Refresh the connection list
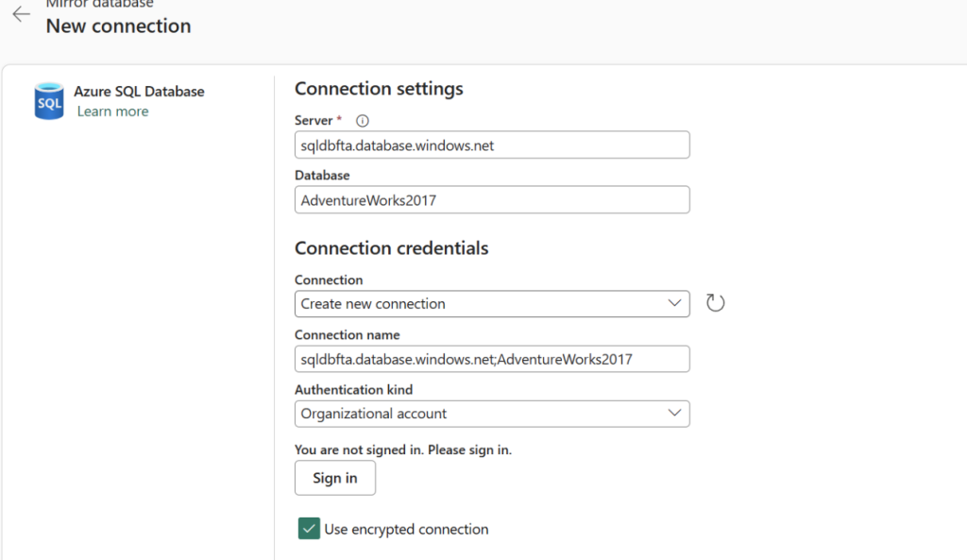This screenshot has height=560, width=967. pos(715,303)
